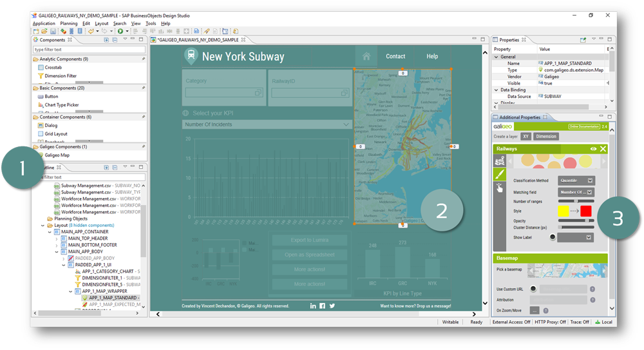Click the home icon in app header
This screenshot has width=644, height=350.
point(366,56)
